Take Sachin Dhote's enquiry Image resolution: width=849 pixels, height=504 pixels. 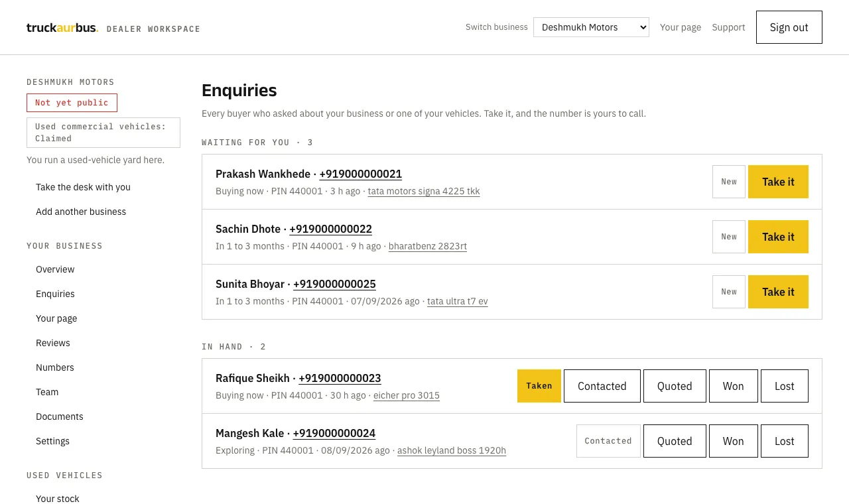[x=778, y=237]
